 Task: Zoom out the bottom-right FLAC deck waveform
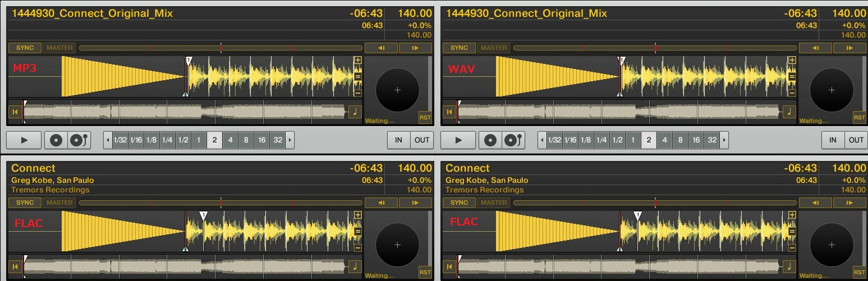(792, 248)
